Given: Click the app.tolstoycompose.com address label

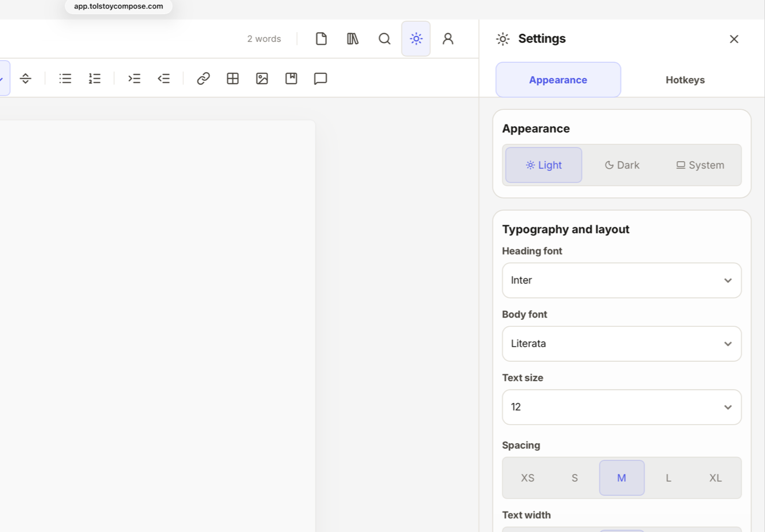Looking at the screenshot, I should click(119, 6).
